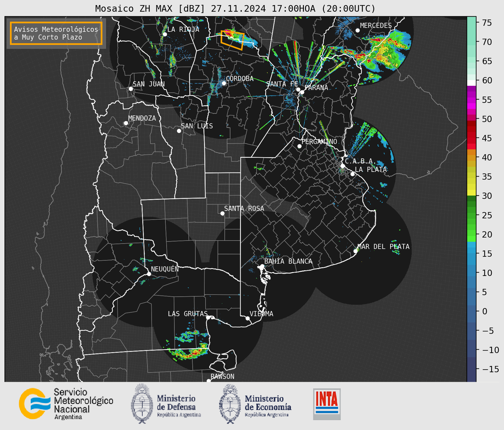The width and height of the screenshot is (504, 430).
Task: Click the Servicio Meteorológico Nacional logo
Action: (66, 404)
